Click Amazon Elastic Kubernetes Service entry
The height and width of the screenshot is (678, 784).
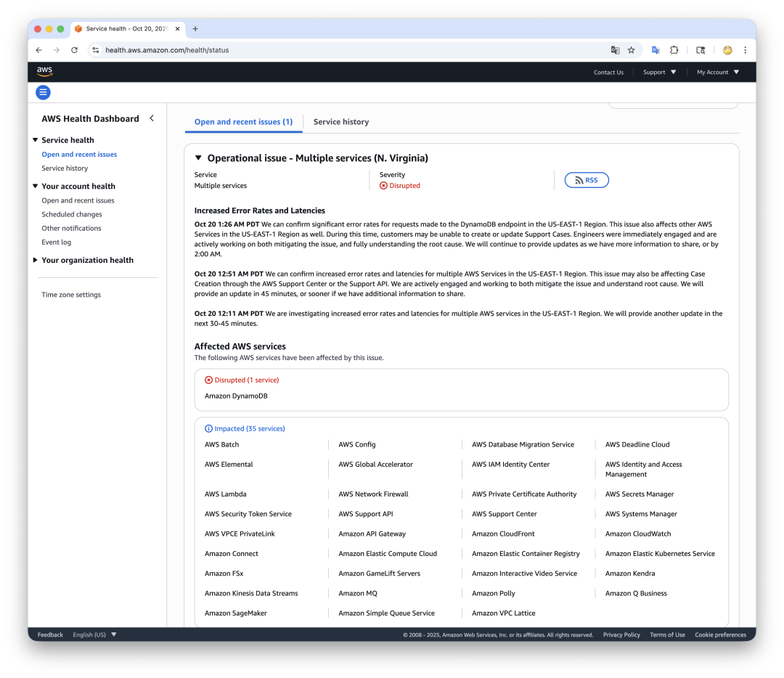tap(660, 553)
